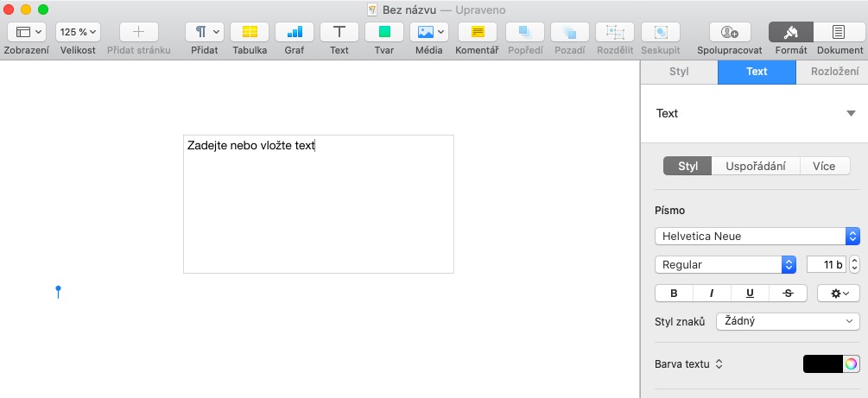Toggle underline with the U button
This screenshot has height=398, width=868.
click(750, 294)
